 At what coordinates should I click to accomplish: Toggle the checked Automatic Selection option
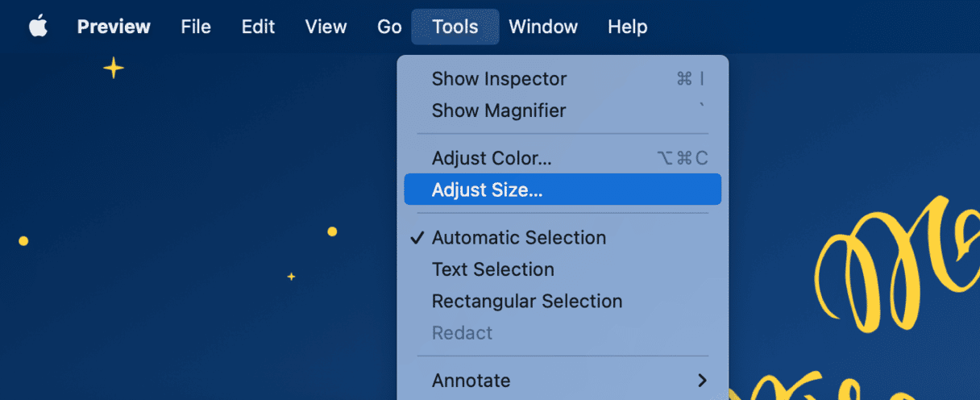point(563,238)
